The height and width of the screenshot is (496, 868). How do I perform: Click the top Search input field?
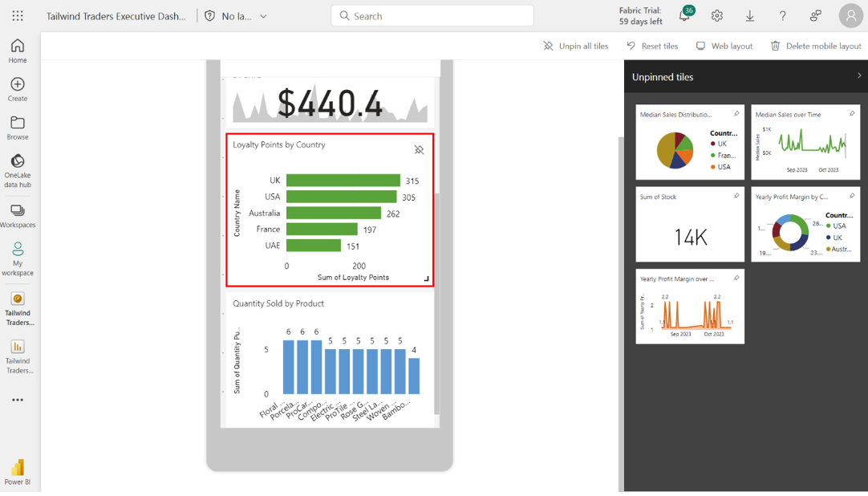pyautogui.click(x=432, y=16)
